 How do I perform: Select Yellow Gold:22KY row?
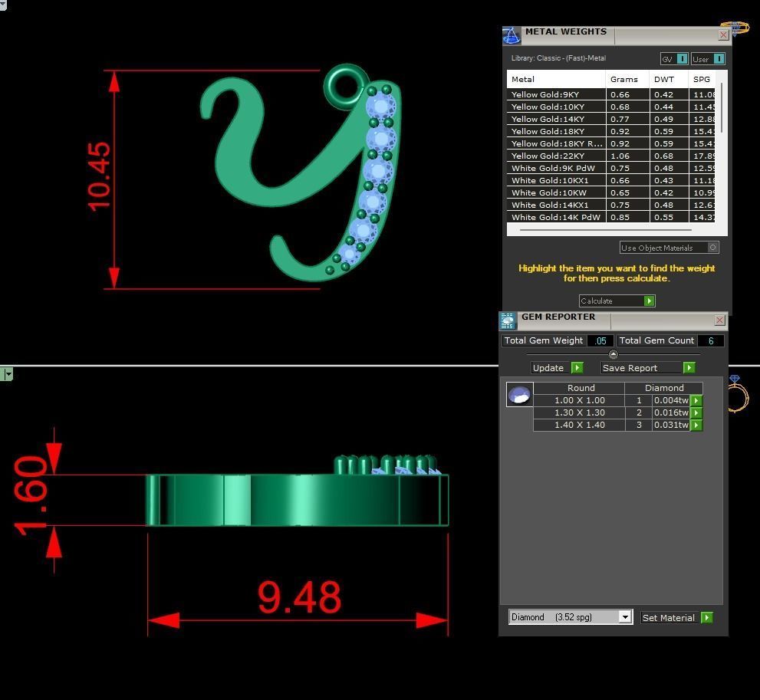point(610,156)
